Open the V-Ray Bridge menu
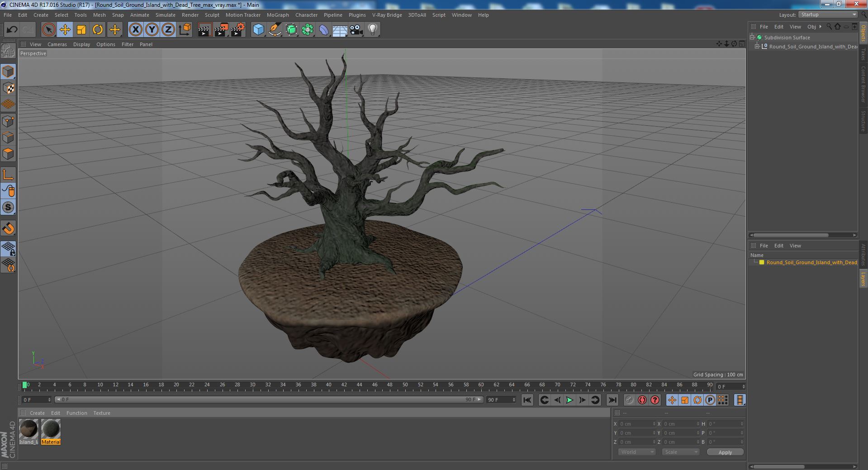Viewport: 868px width, 470px height. [387, 15]
